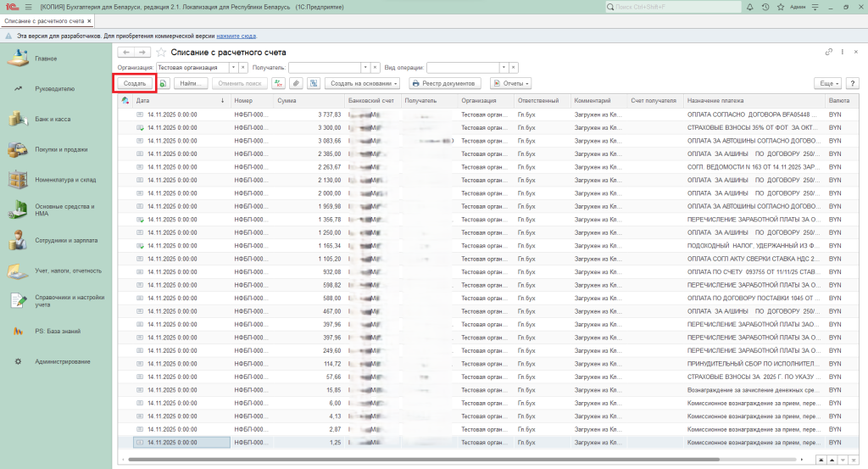
Task: Click the get link icon
Action: click(x=828, y=53)
